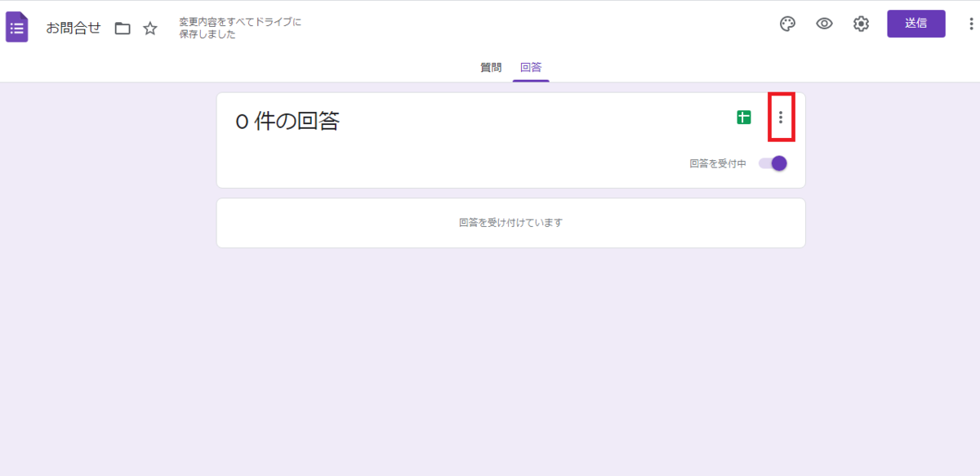
Task: Open form settings gear icon
Action: click(x=861, y=24)
